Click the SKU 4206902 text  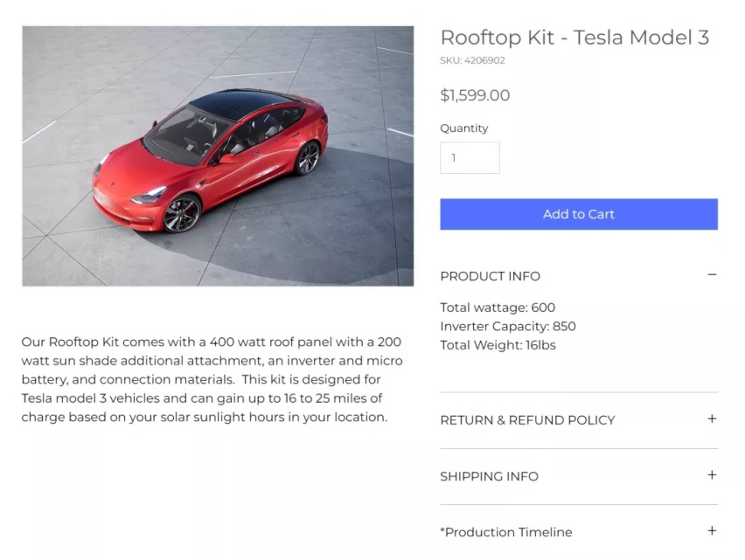point(472,60)
